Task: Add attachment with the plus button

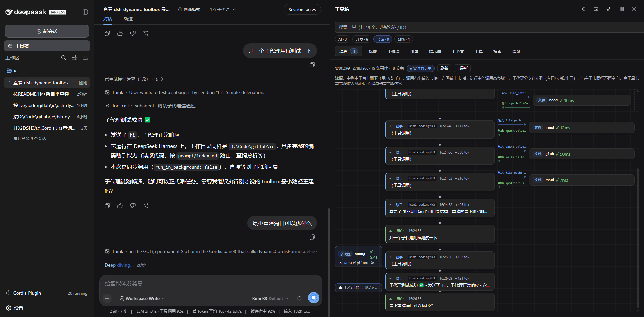Action: 107,298
